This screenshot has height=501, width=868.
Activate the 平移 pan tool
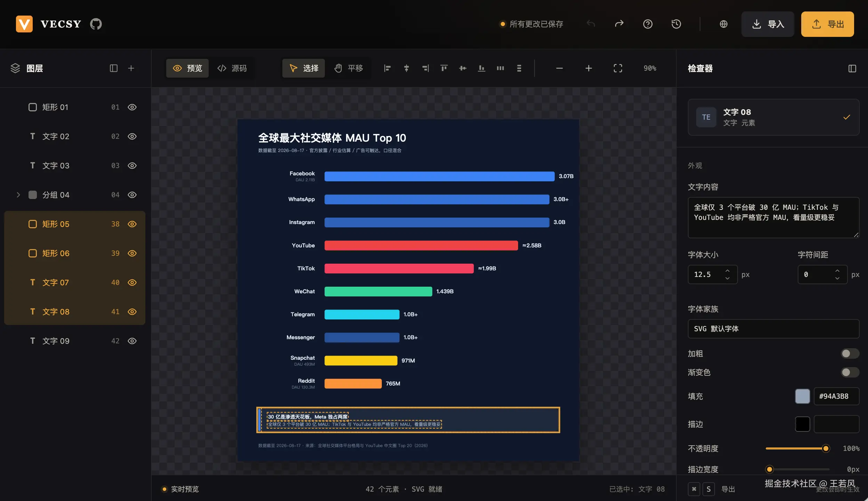pyautogui.click(x=348, y=68)
